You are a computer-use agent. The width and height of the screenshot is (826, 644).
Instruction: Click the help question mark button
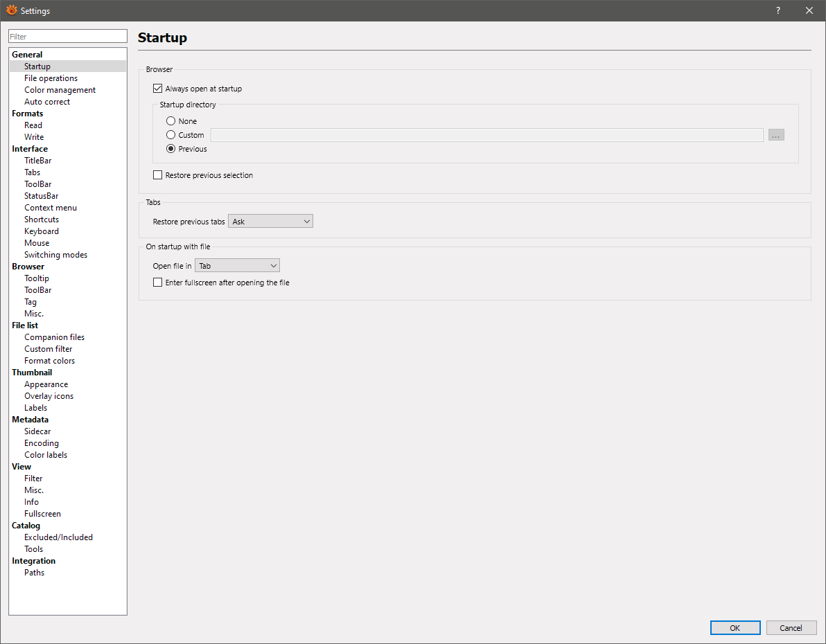coord(778,10)
